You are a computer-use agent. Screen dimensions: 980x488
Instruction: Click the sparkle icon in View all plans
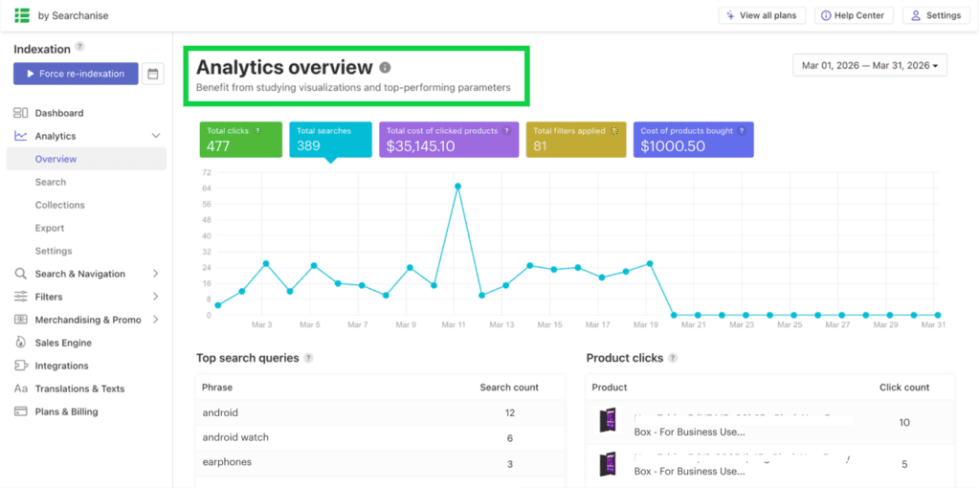730,15
